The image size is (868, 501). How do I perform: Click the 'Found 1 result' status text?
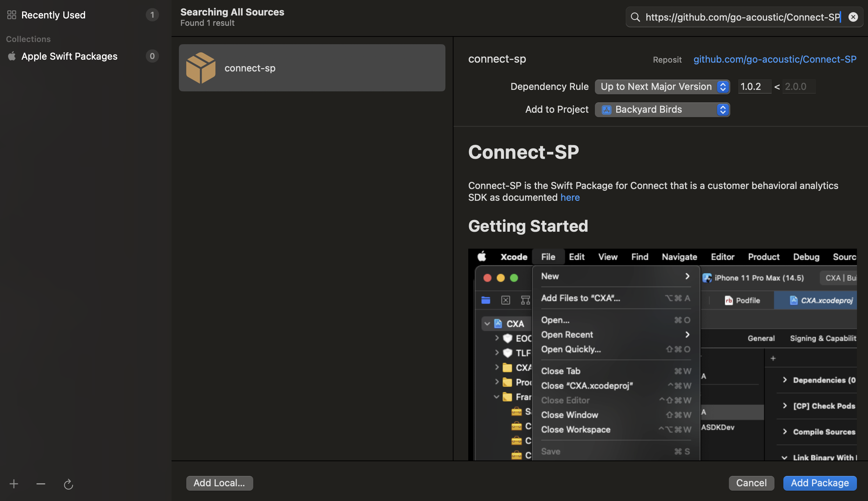[x=207, y=23]
